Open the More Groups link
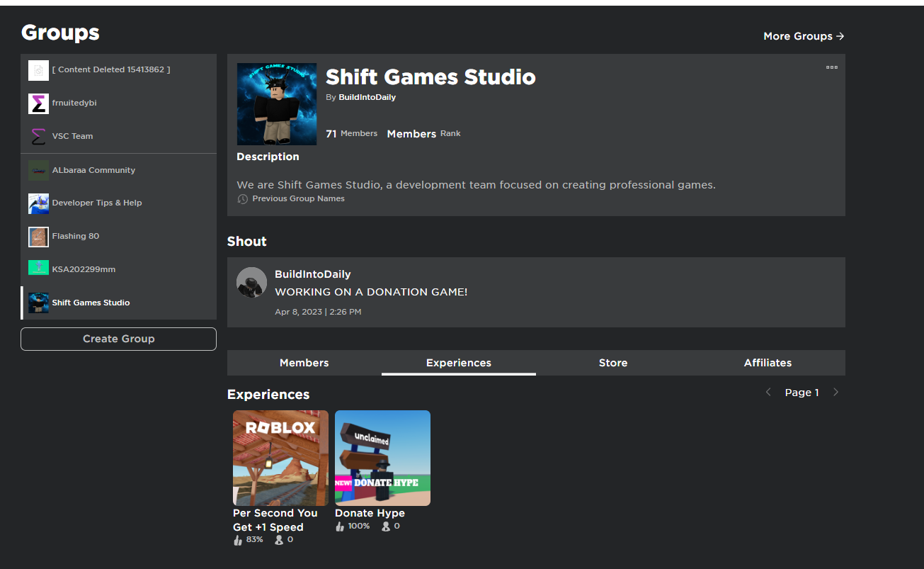The width and height of the screenshot is (924, 569). [x=804, y=36]
